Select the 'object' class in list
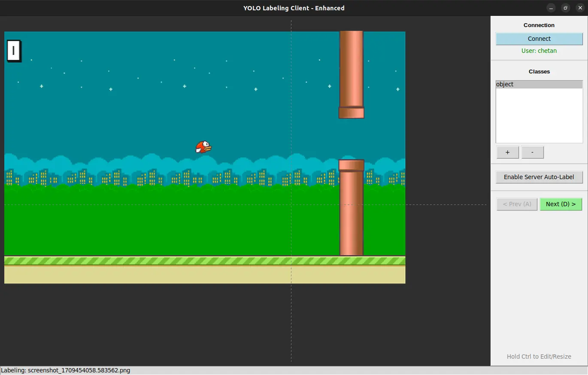The height and width of the screenshot is (375, 588). (539, 84)
